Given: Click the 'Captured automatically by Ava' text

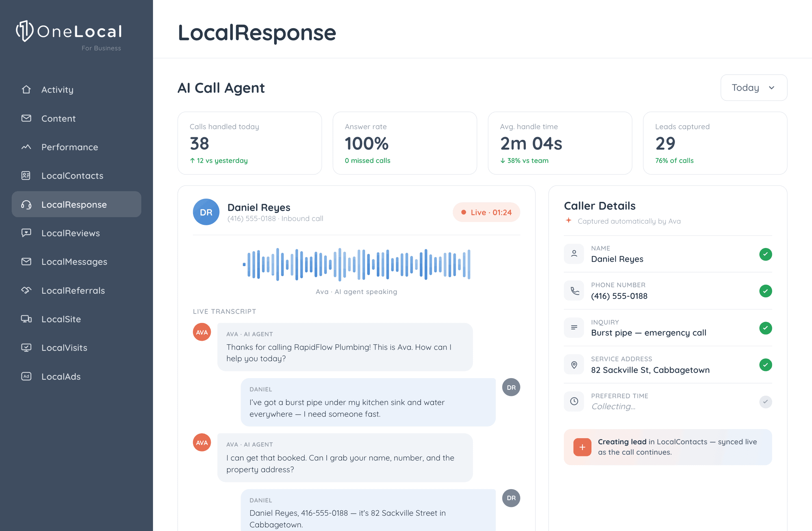Looking at the screenshot, I should [629, 221].
